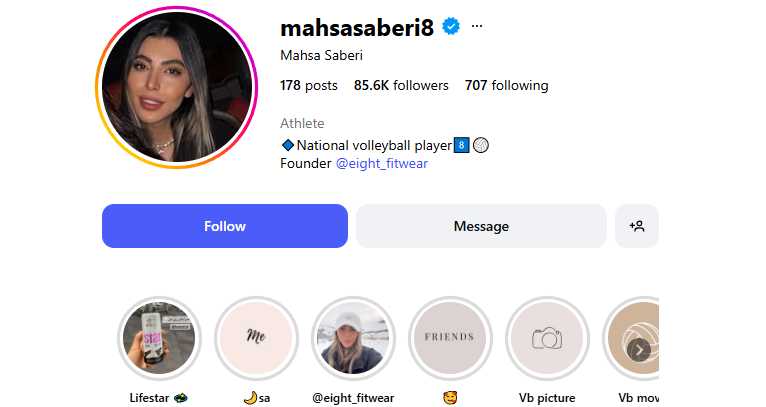Click the blue verified badge
766x407 pixels.
(451, 26)
